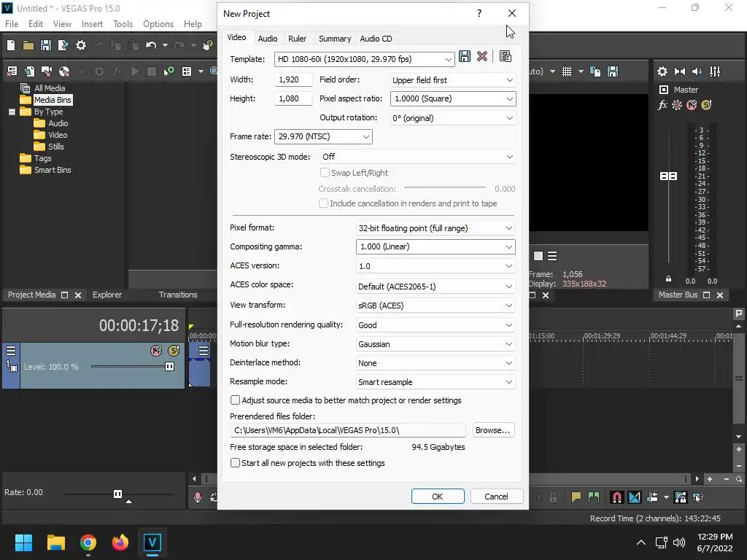This screenshot has width=747, height=560.
Task: Click the Save snapshot icon in preview toolbar
Action: [x=613, y=71]
